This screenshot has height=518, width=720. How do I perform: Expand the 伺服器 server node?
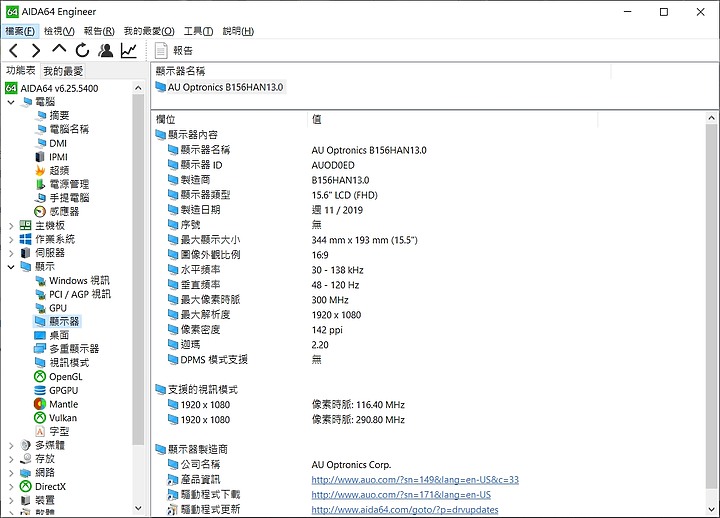pos(11,253)
